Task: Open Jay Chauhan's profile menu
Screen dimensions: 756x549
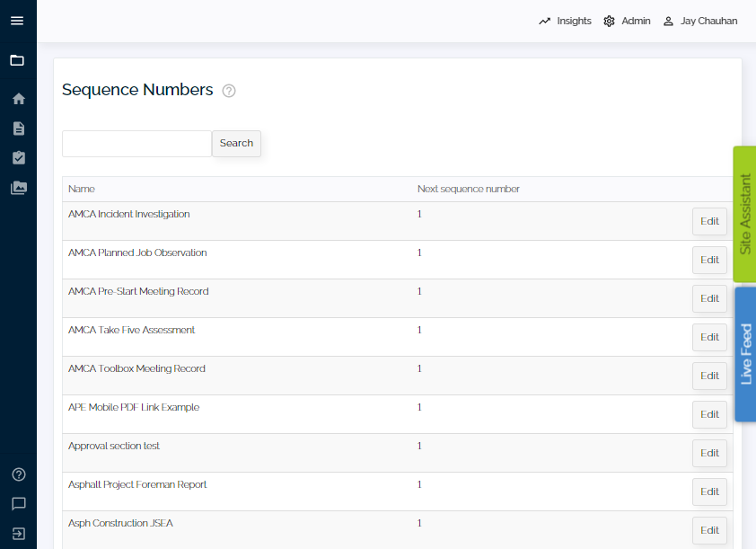Action: [699, 21]
